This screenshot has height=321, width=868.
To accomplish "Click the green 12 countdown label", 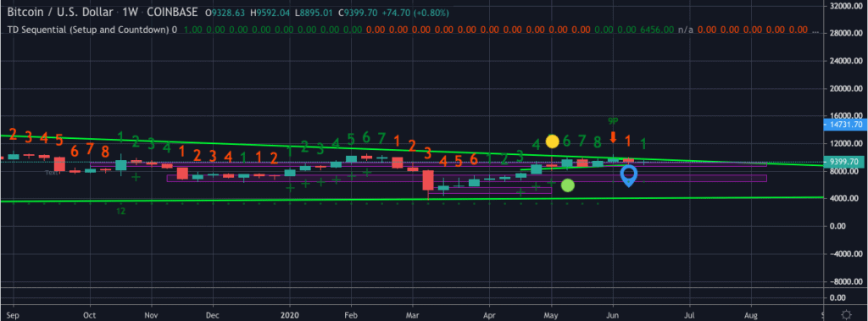I will (x=120, y=211).
